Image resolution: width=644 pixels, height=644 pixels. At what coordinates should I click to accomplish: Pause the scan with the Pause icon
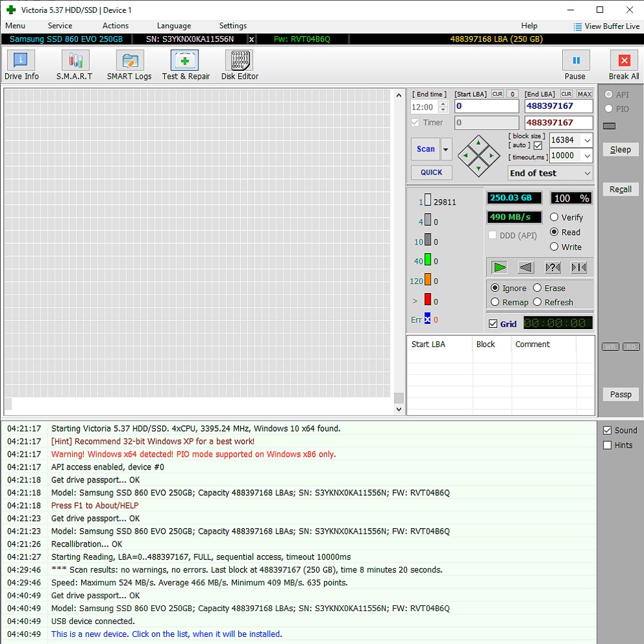coord(576,61)
